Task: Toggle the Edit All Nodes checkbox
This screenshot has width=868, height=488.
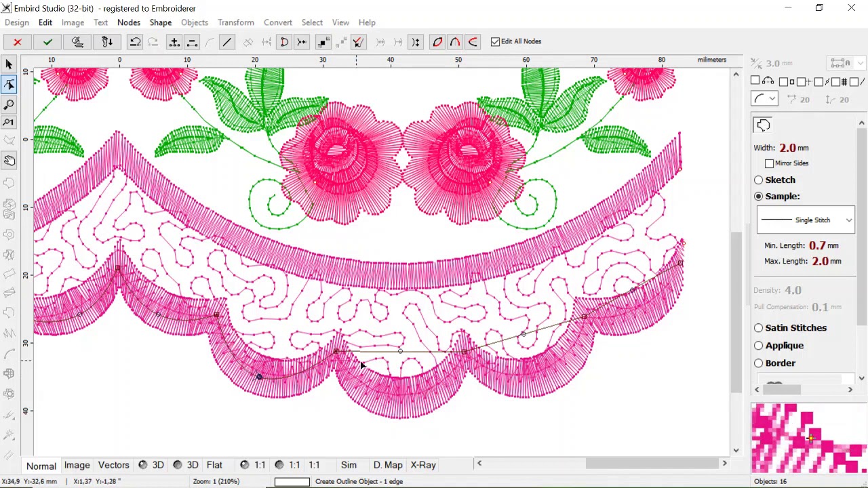Action: tap(495, 41)
